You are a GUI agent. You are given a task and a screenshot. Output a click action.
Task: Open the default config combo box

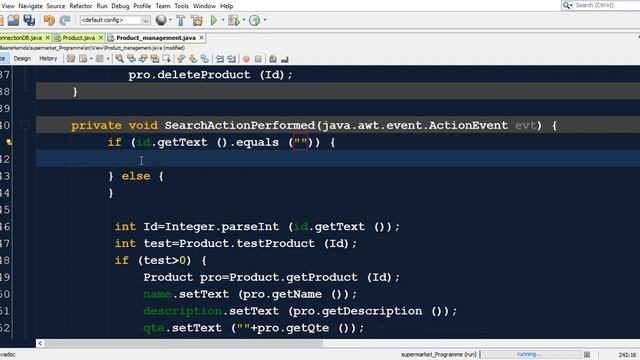115,20
